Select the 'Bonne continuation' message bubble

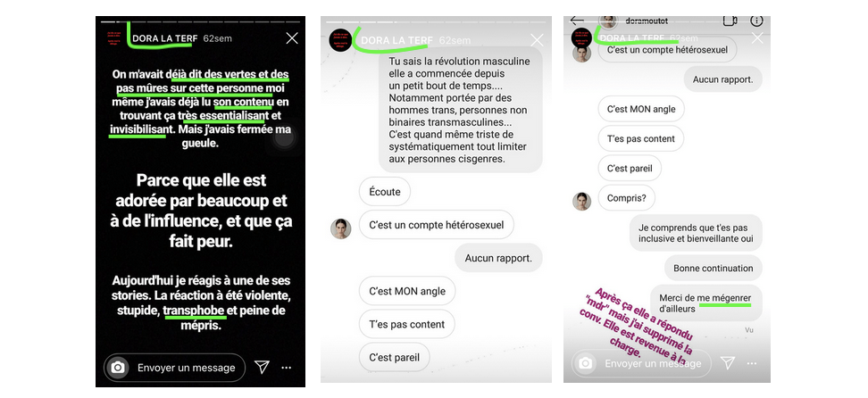pos(713,268)
